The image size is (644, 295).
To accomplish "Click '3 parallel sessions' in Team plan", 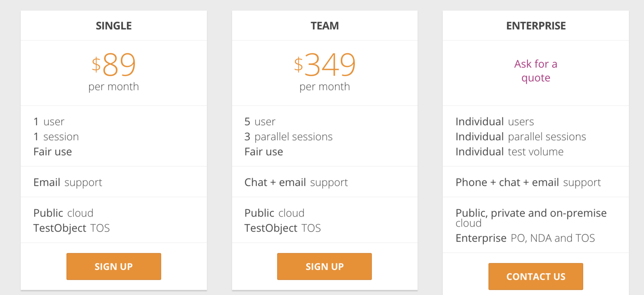I will point(288,137).
